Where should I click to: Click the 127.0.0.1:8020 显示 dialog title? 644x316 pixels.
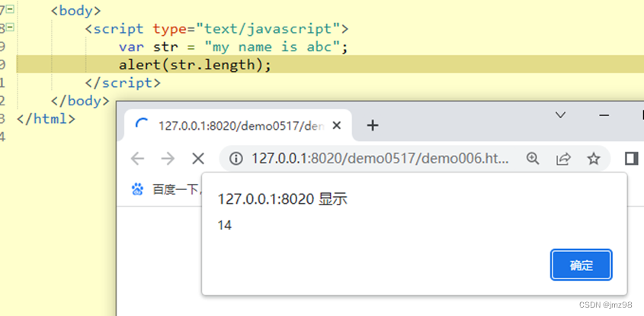click(282, 199)
